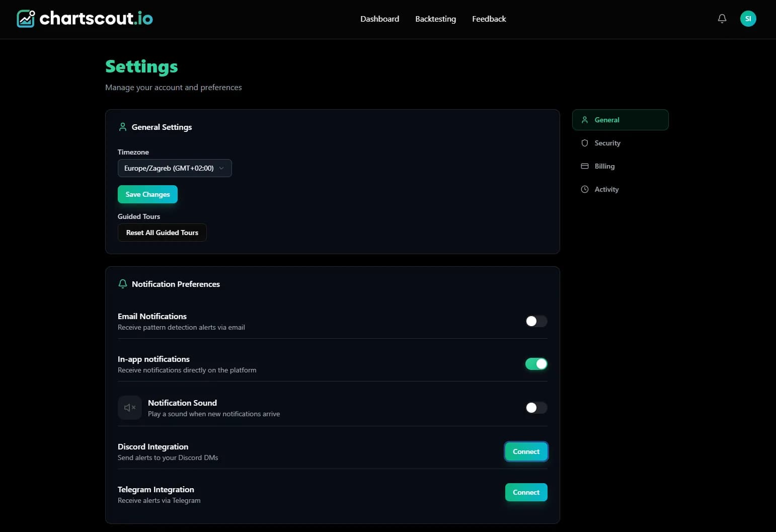
Task: Open the notification bell in top bar
Action: pyautogui.click(x=722, y=19)
